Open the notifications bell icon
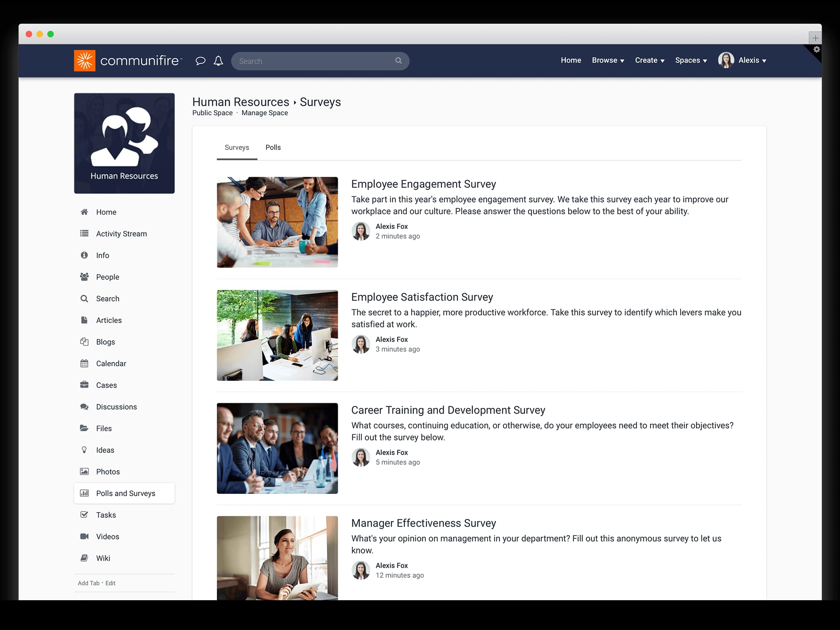Image resolution: width=840 pixels, height=630 pixels. [219, 61]
